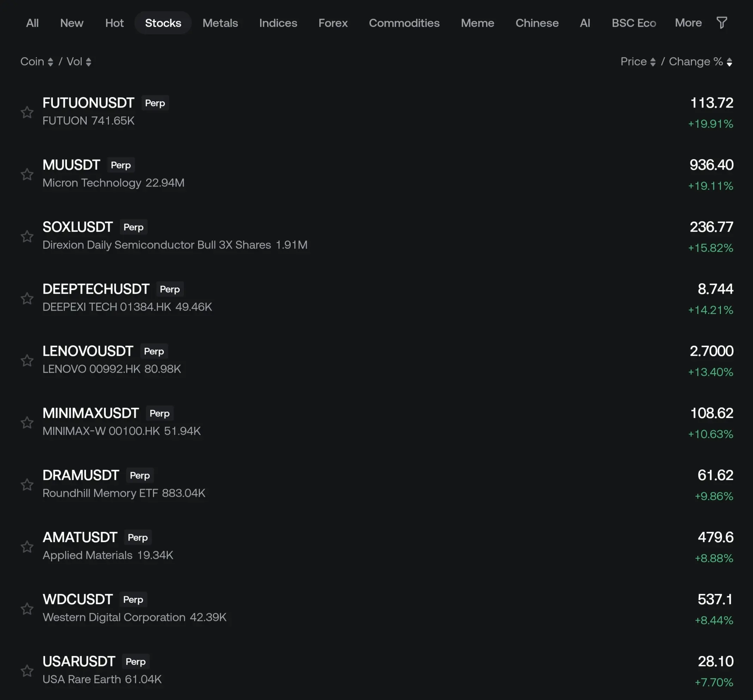
Task: Click the Perp badge beside SOXLUSDT
Action: pos(134,227)
